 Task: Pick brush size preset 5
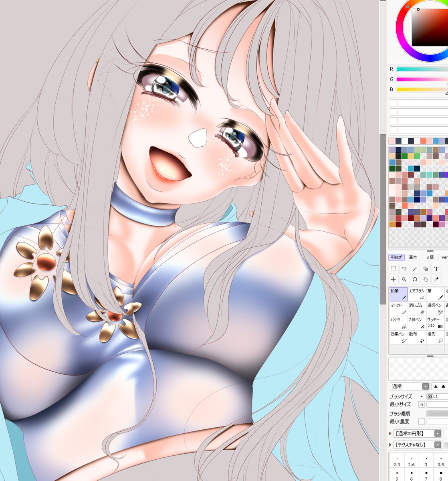click(397, 475)
